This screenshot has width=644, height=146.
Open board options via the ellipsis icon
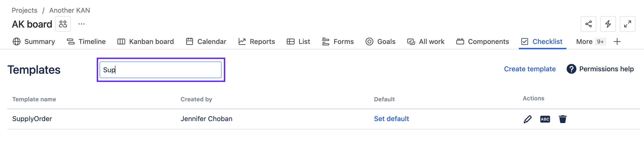(x=82, y=24)
